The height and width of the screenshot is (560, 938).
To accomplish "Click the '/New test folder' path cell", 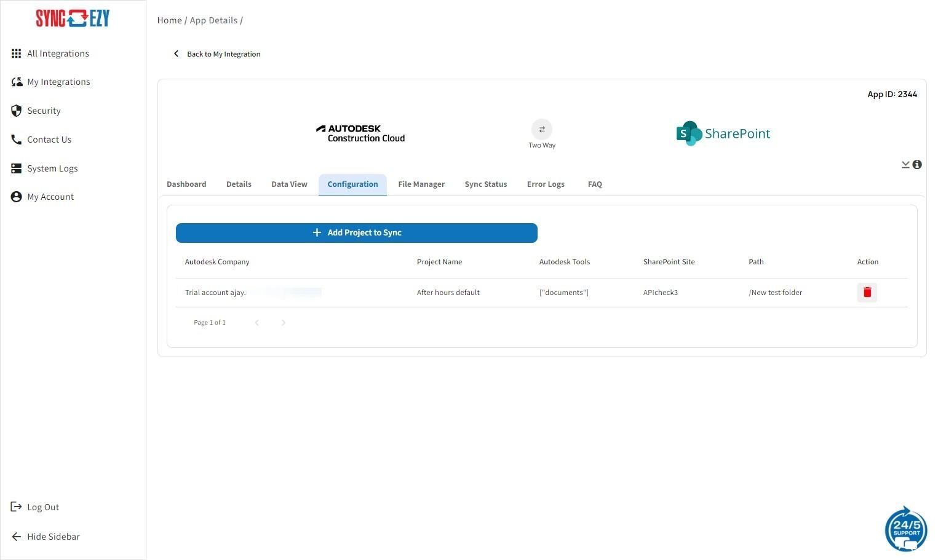I will [x=776, y=293].
